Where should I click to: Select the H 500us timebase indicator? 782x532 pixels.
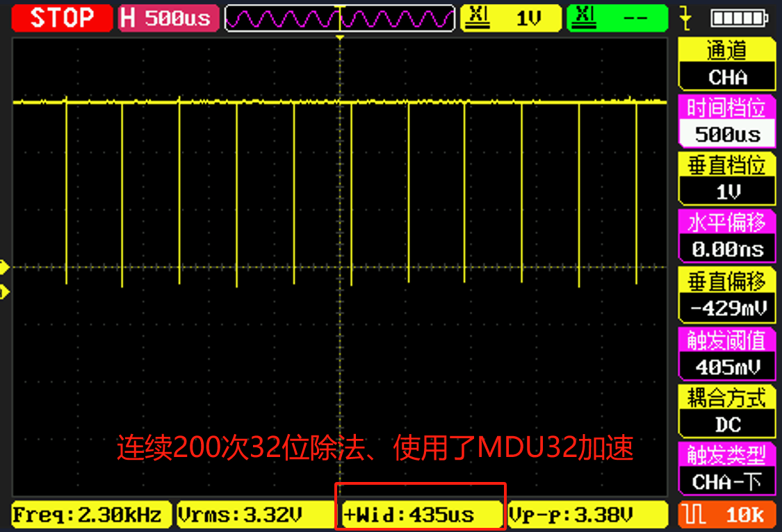tap(168, 18)
